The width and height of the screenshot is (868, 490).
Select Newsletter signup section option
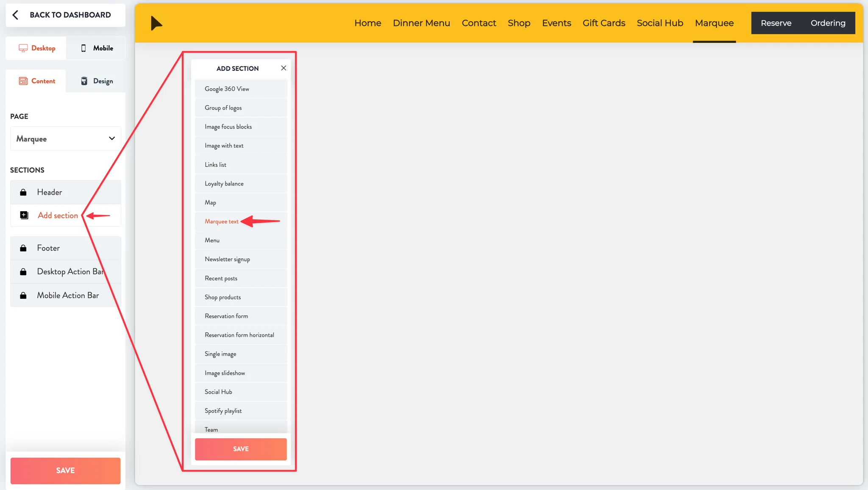pyautogui.click(x=241, y=259)
